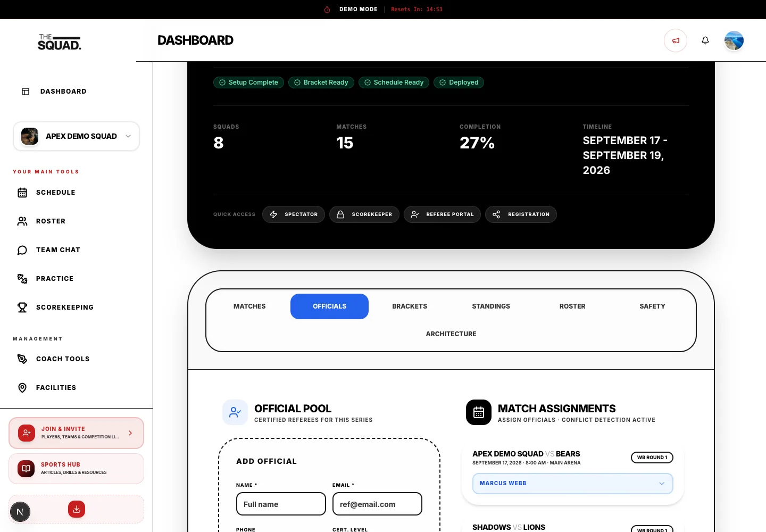Screen dimensions: 766x532
Task: Open Coach Tools pen icon
Action: pyautogui.click(x=22, y=359)
